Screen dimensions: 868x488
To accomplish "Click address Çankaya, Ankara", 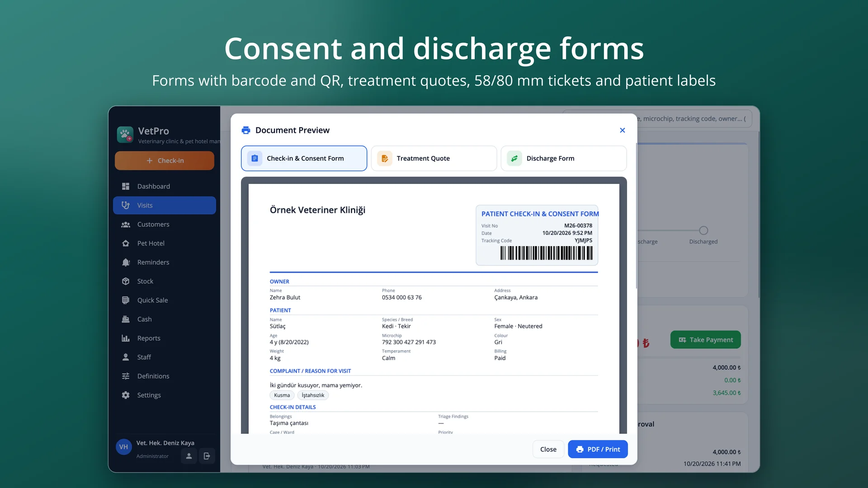I will (516, 297).
